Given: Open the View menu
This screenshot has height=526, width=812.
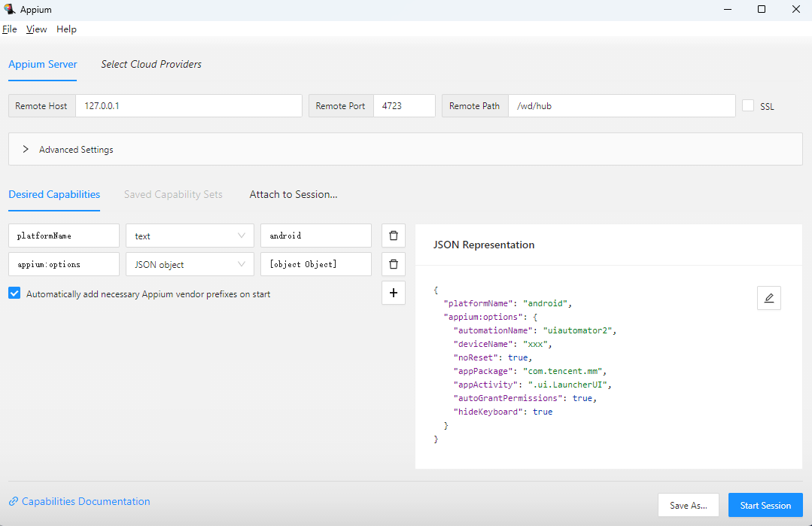Looking at the screenshot, I should click(x=36, y=29).
